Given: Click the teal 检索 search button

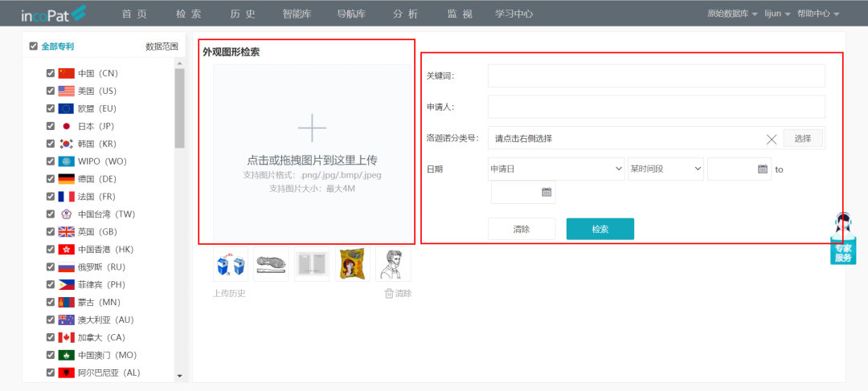Looking at the screenshot, I should tap(600, 229).
